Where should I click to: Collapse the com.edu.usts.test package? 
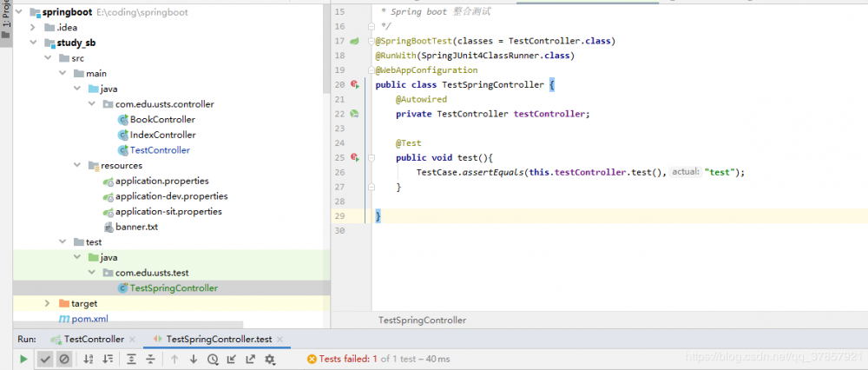pos(91,273)
